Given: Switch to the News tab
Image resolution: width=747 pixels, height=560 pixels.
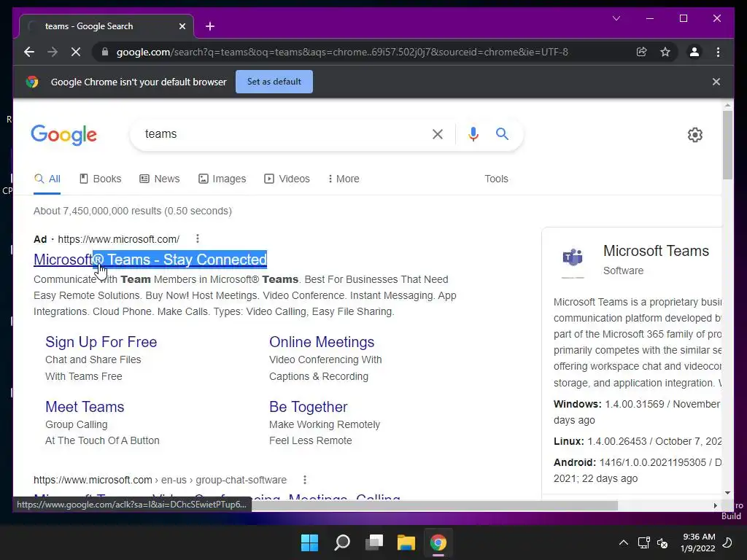Looking at the screenshot, I should point(160,179).
